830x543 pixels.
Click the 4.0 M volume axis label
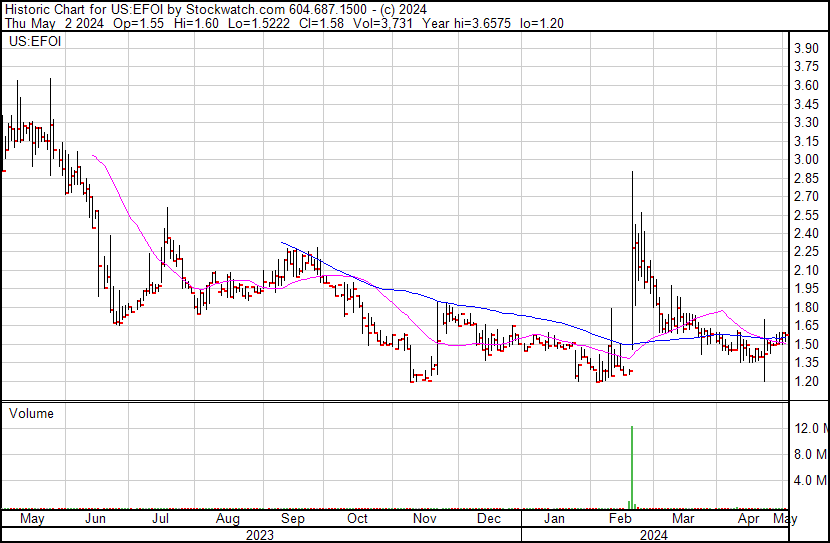coord(808,480)
